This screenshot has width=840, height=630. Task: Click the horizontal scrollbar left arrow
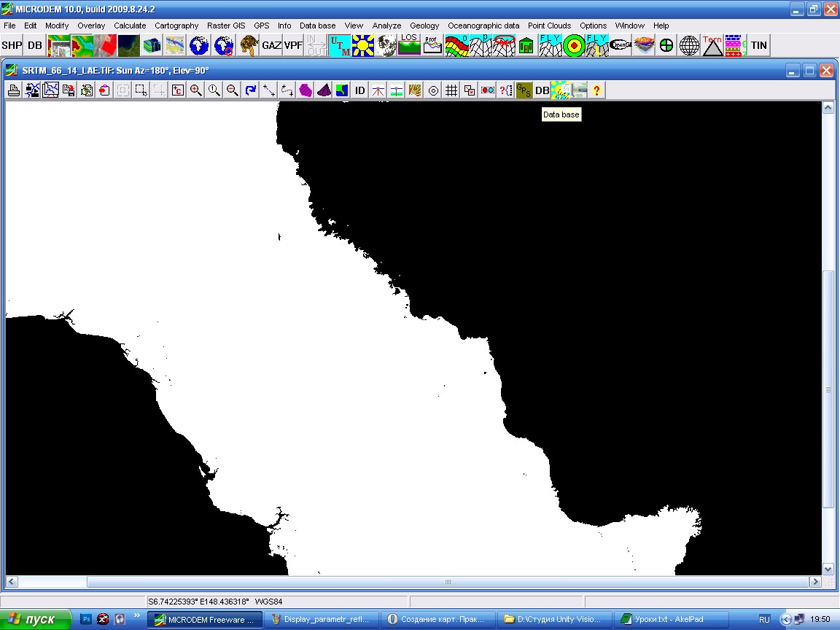11,582
